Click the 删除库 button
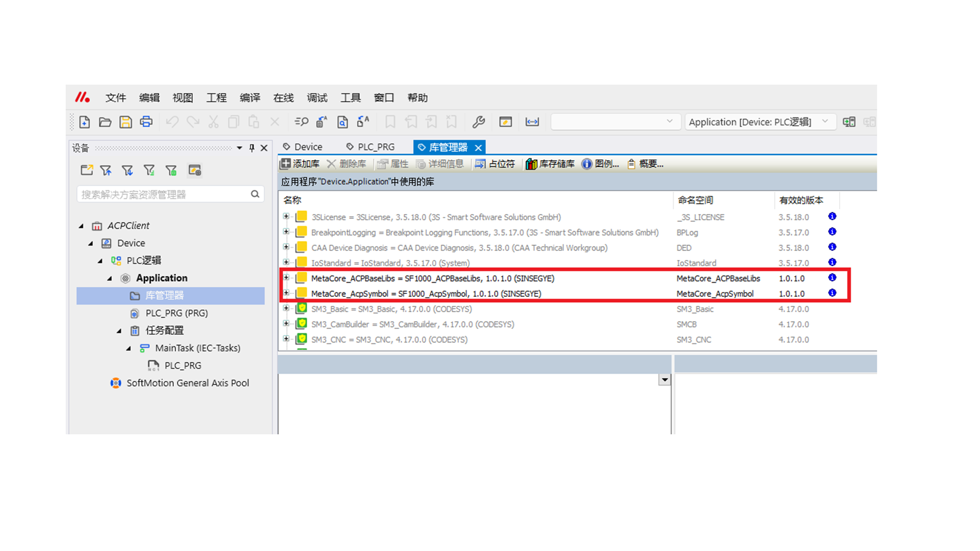This screenshot has height=551, width=980. [347, 164]
